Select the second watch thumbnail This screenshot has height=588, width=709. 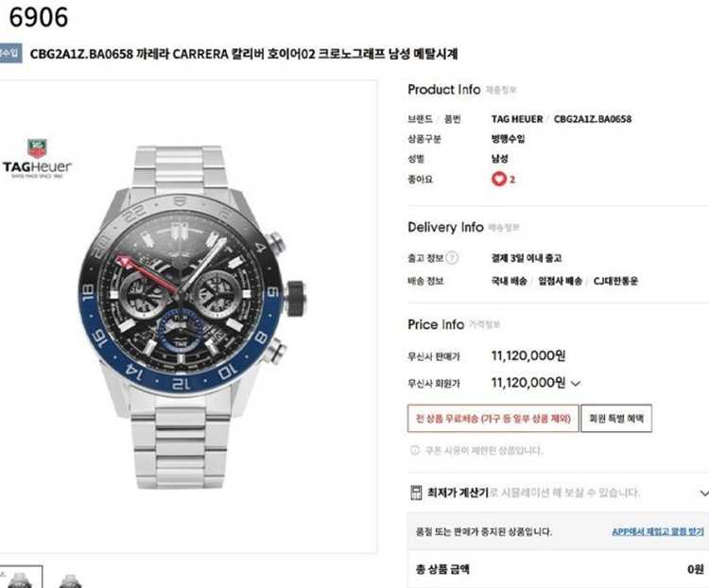click(x=71, y=579)
